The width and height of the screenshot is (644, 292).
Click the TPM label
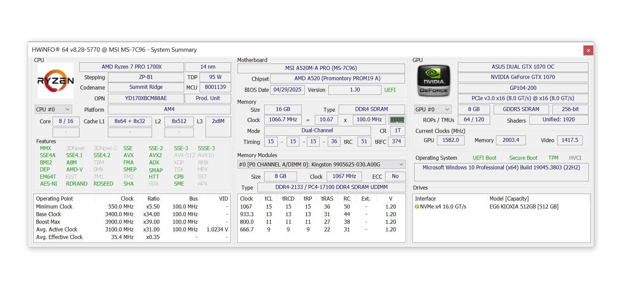point(553,158)
